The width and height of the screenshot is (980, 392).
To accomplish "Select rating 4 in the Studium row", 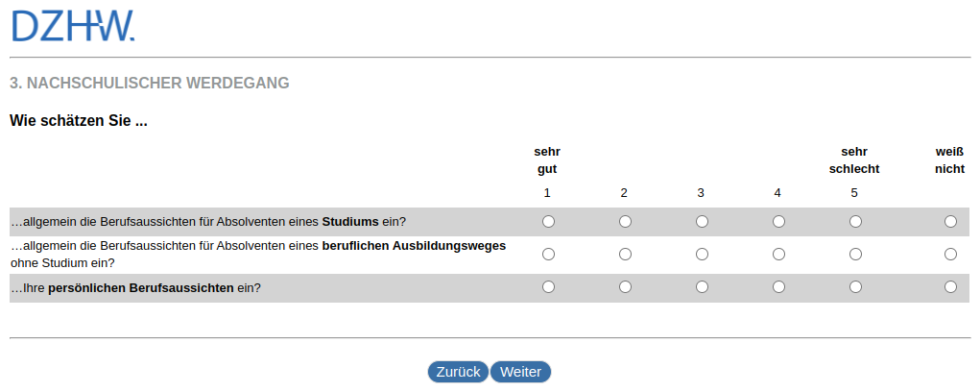I will (x=778, y=222).
